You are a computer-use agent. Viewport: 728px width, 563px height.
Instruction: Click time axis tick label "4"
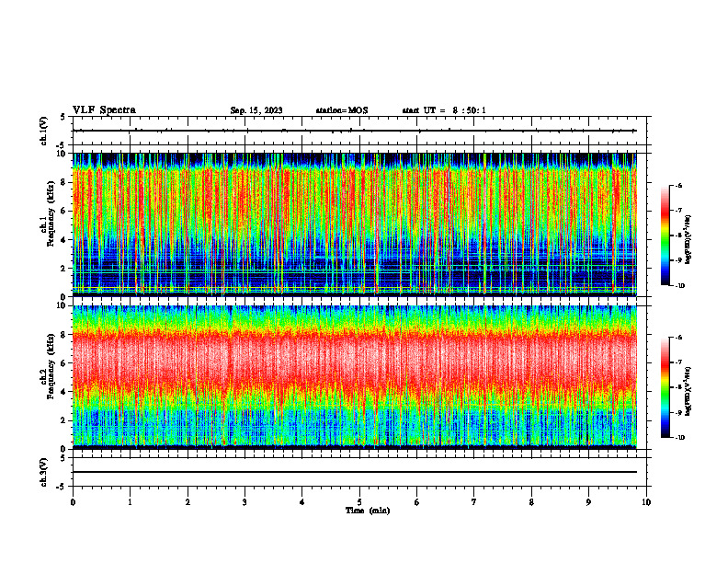click(302, 502)
